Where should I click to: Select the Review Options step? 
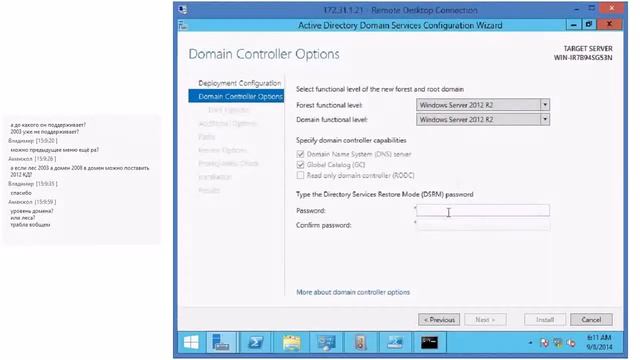[x=222, y=150]
